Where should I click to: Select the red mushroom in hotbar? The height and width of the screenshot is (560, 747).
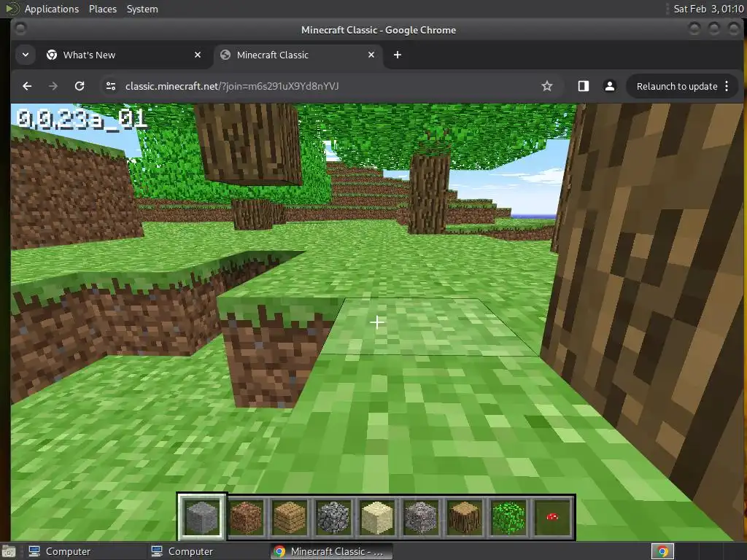pos(552,517)
